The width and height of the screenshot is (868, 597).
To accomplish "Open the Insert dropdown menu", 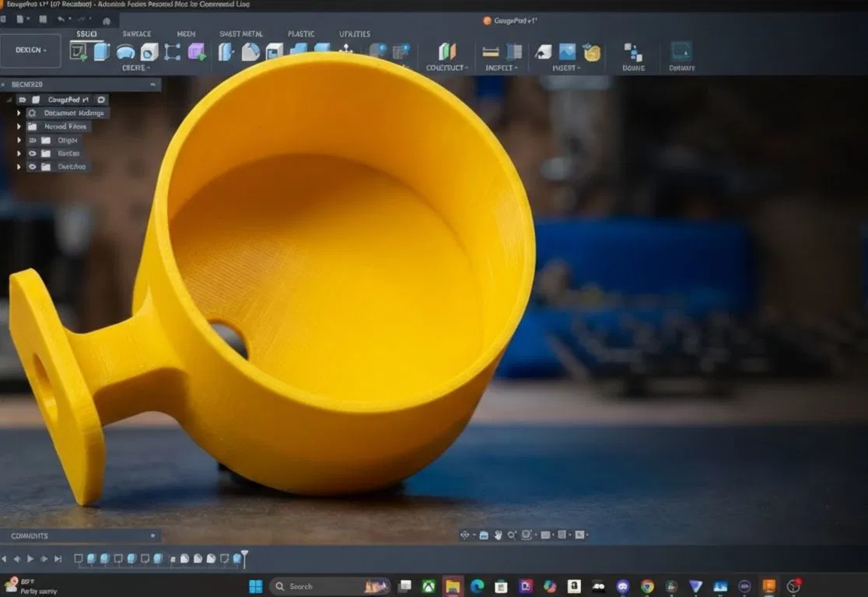I will tap(566, 68).
